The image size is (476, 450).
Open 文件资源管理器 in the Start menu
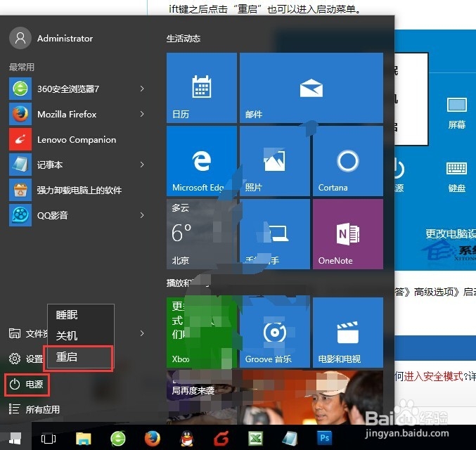click(28, 333)
